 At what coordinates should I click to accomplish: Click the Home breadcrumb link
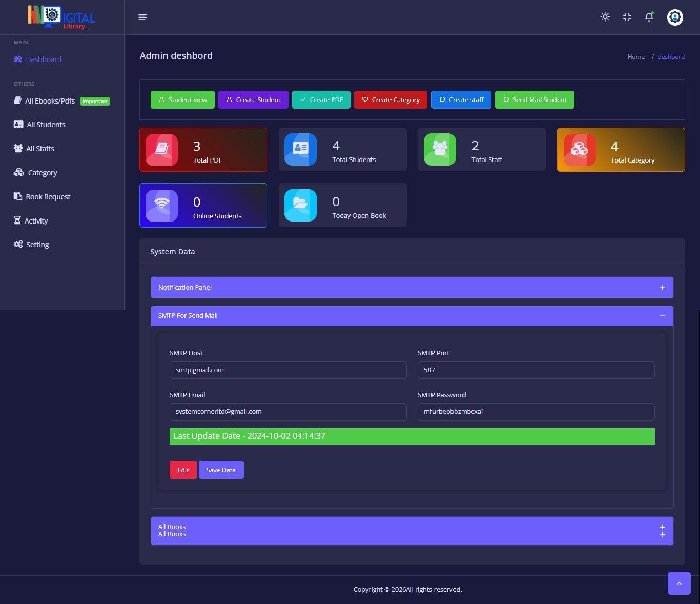coord(636,57)
